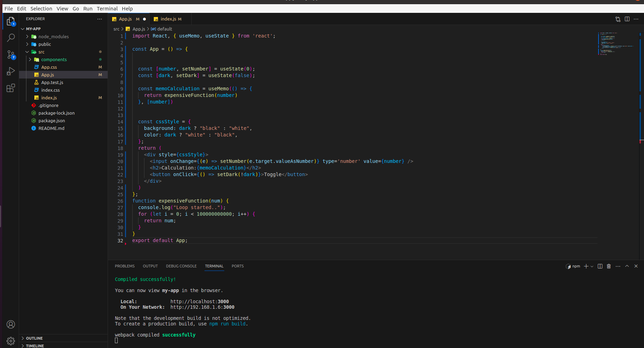
Task: Collapse the src folder
Action: click(27, 52)
